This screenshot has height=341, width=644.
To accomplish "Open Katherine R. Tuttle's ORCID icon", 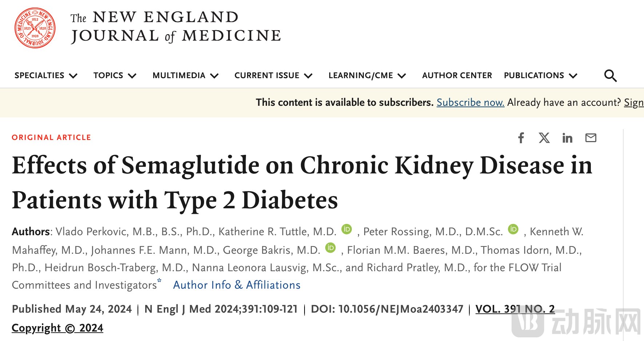I will tap(347, 229).
